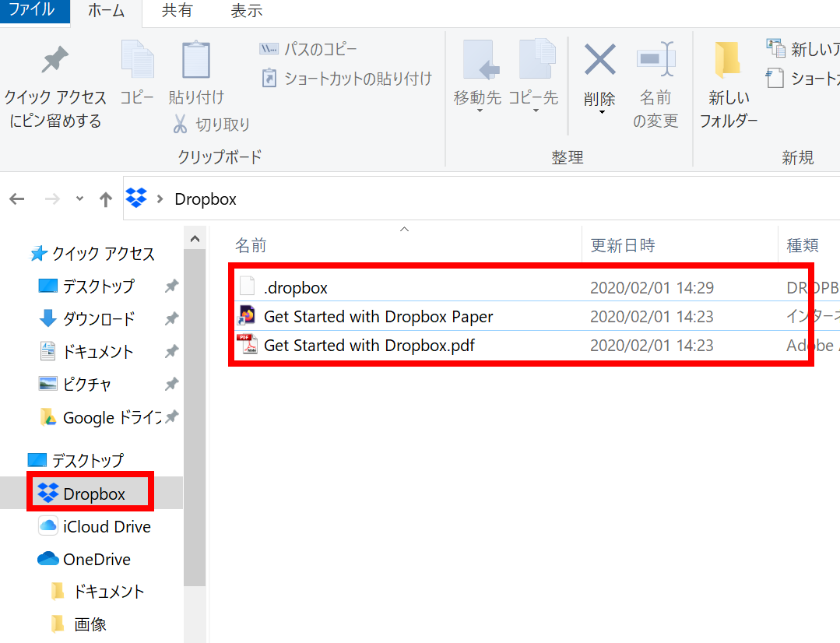Viewport: 840px width, 643px height.
Task: Click the Dropbox Paper shortcut file icon
Action: click(x=247, y=315)
